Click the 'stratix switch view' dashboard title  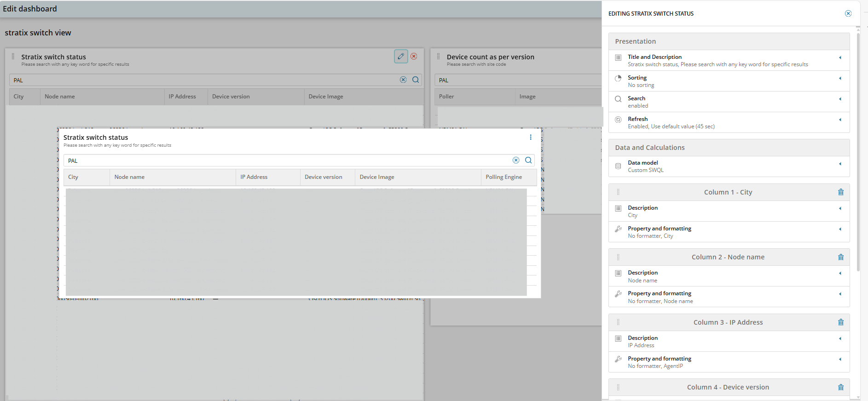pyautogui.click(x=38, y=33)
